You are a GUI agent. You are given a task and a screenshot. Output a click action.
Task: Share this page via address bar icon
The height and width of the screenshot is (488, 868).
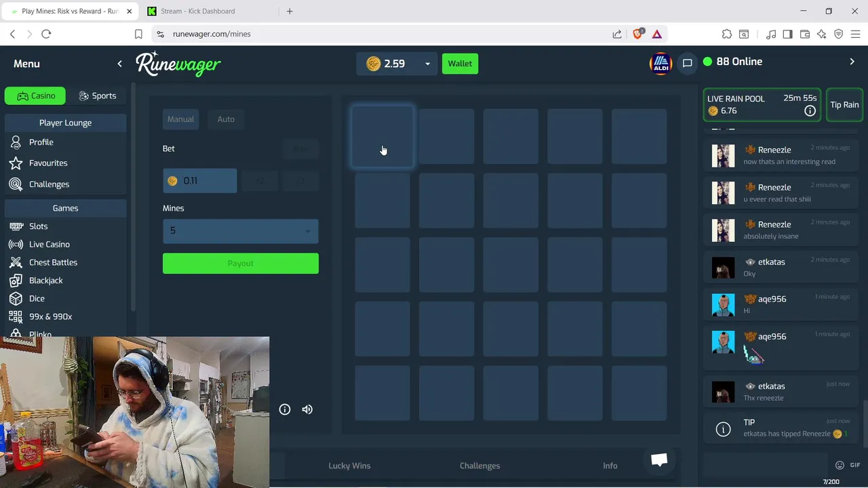(x=617, y=34)
